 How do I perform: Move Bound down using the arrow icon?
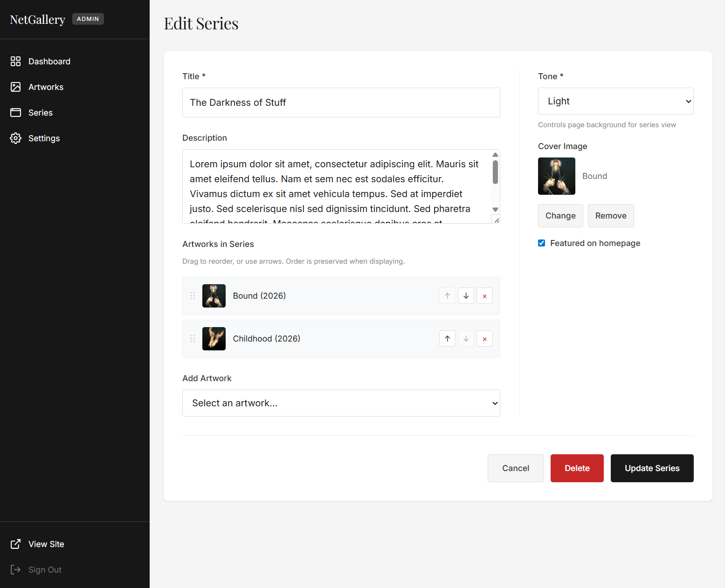tap(466, 295)
